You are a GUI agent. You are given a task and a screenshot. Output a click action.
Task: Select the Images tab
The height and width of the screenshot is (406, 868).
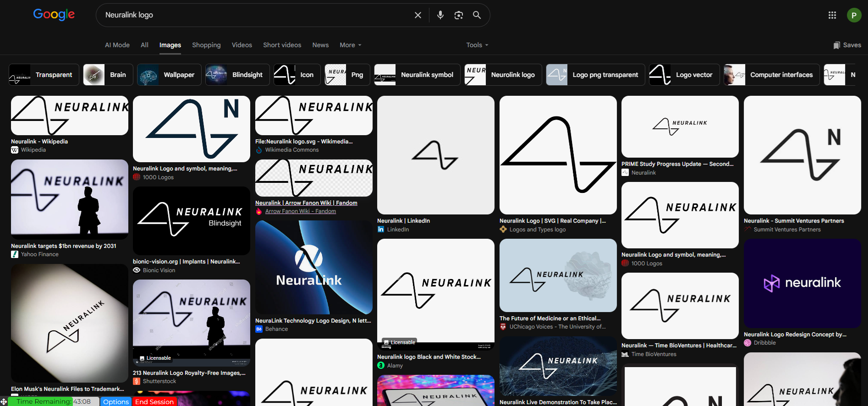pyautogui.click(x=170, y=45)
